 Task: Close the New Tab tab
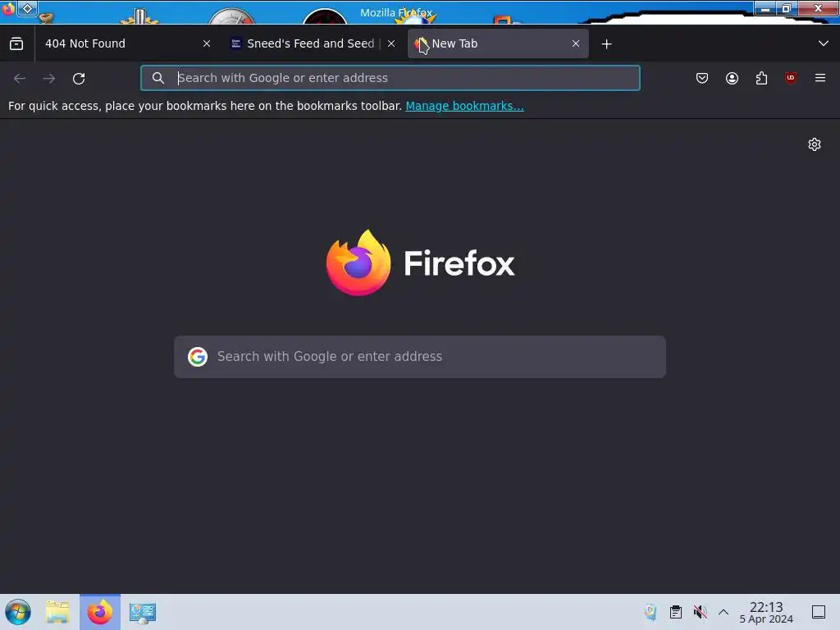[576, 44]
